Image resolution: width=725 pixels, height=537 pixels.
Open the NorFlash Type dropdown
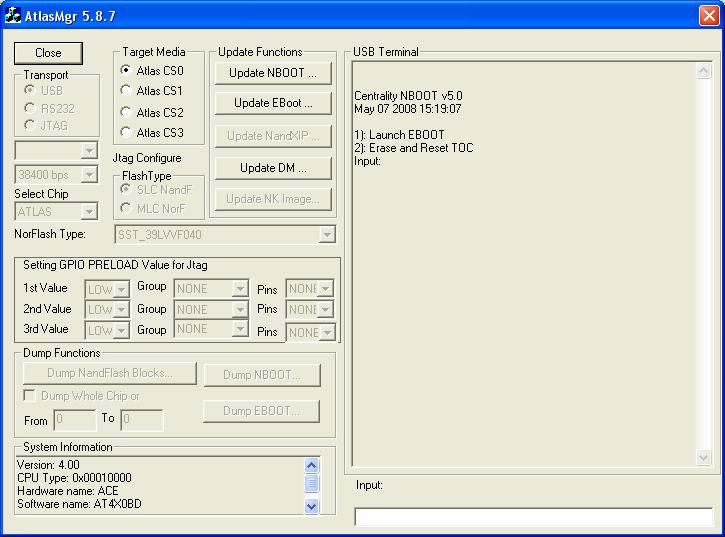(x=326, y=235)
